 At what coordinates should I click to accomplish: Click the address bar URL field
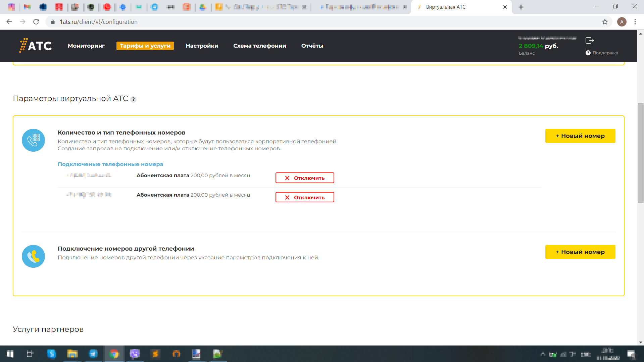(x=302, y=22)
